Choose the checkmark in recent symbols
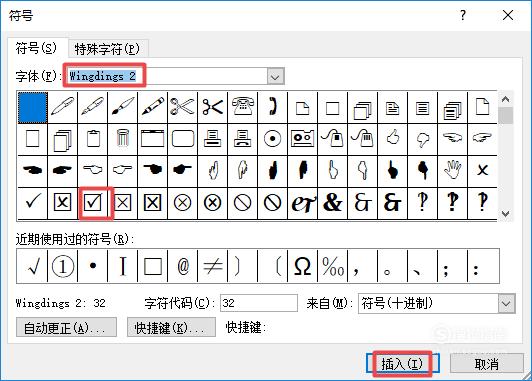 click(x=33, y=266)
